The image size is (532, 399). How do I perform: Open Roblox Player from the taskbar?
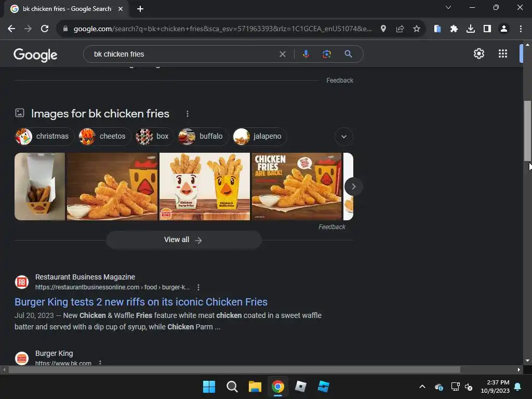tap(301, 387)
